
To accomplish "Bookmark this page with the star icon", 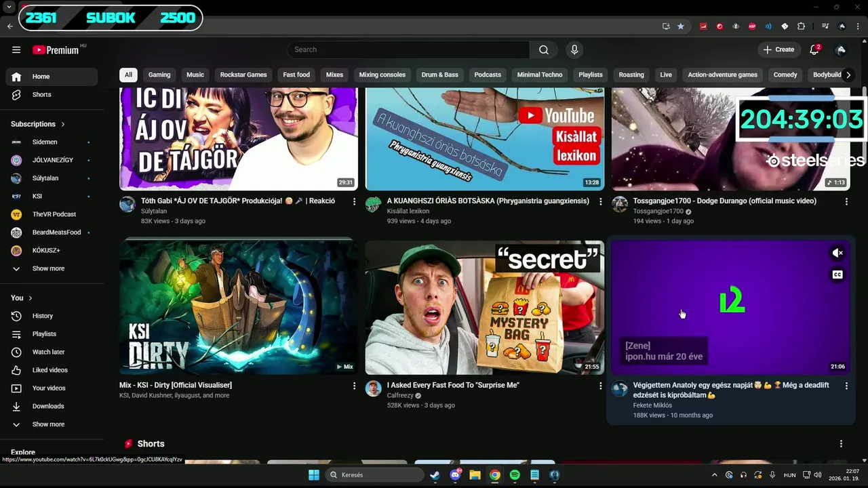I will click(681, 26).
